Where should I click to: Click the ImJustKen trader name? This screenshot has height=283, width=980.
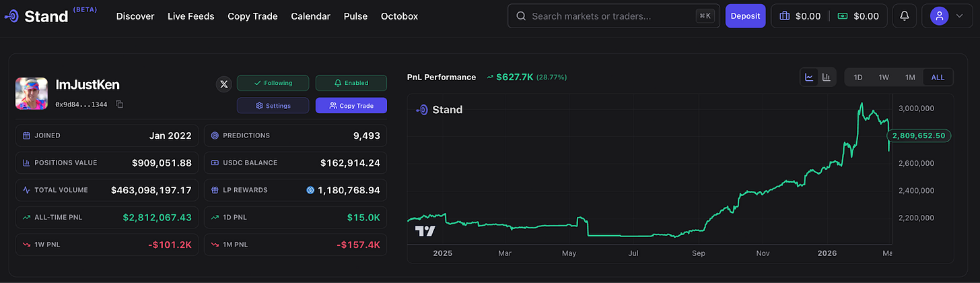[x=87, y=85]
